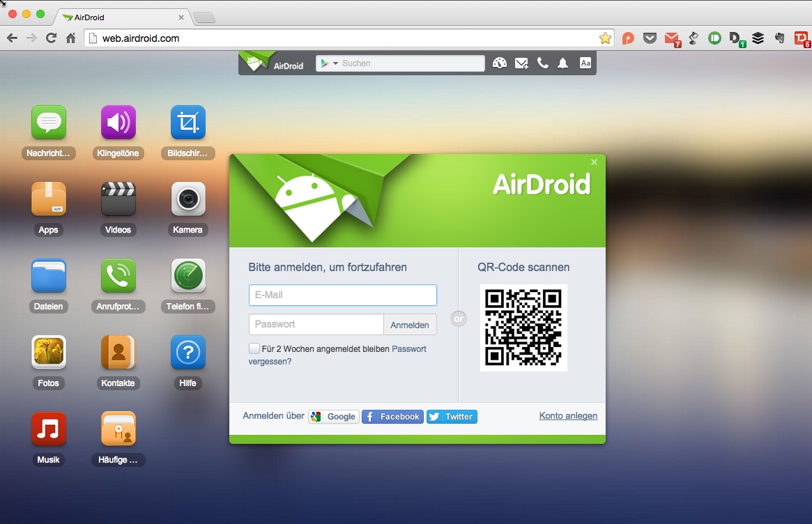This screenshot has height=524, width=812.
Task: Expand the Google Play search source dropdown
Action: point(328,63)
